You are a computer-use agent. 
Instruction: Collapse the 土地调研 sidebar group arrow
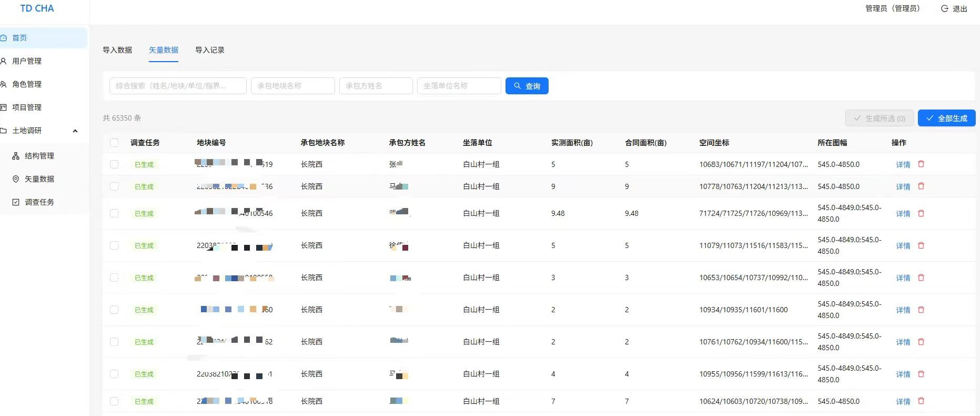(x=75, y=131)
